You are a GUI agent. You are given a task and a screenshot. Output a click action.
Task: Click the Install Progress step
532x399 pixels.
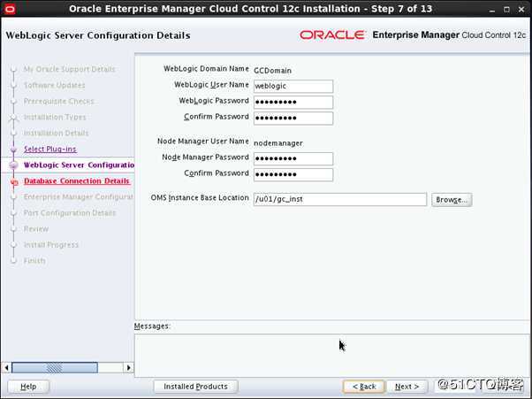point(51,245)
